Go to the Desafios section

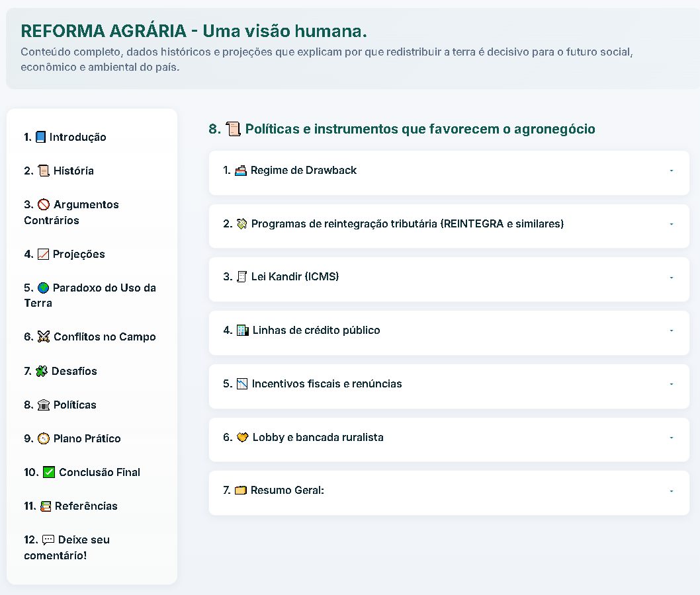pyautogui.click(x=60, y=371)
